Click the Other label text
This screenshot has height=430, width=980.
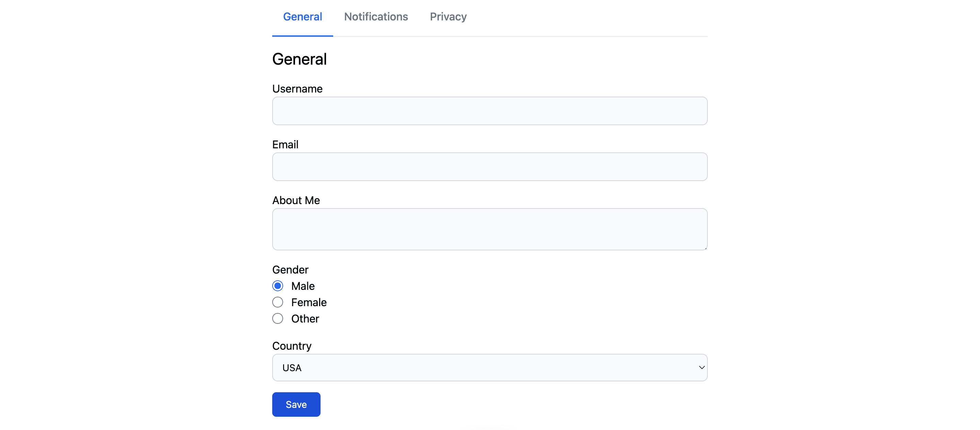click(x=305, y=319)
